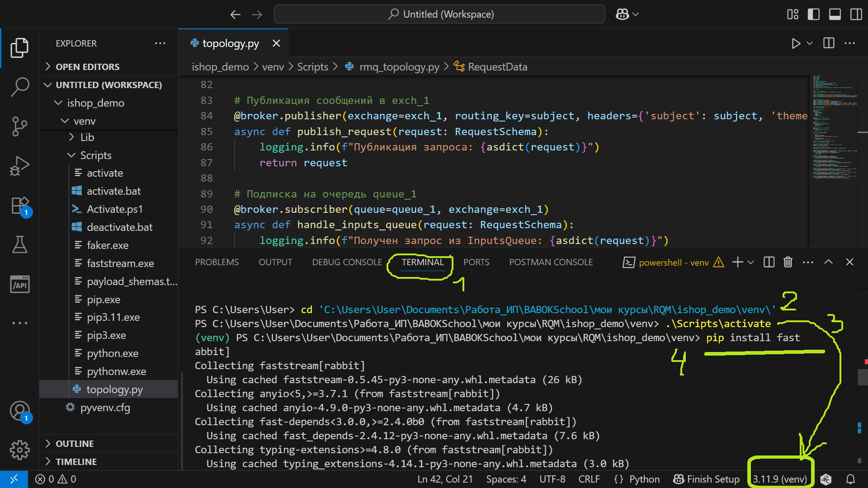Image resolution: width=868 pixels, height=488 pixels.
Task: Open the Testing flask view
Action: point(19,244)
